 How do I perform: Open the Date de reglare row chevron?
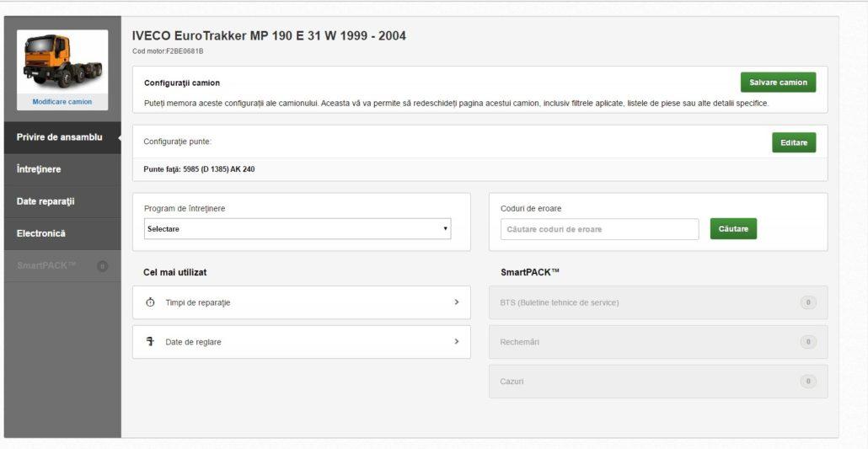(456, 342)
